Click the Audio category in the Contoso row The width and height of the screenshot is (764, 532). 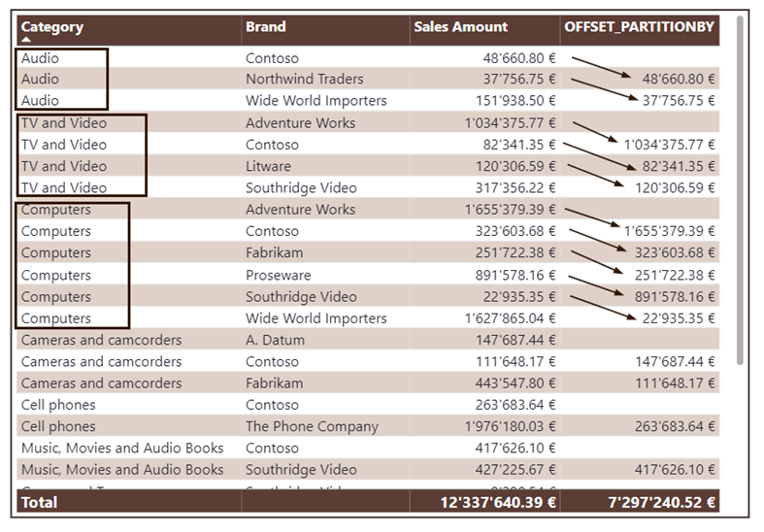(x=40, y=58)
